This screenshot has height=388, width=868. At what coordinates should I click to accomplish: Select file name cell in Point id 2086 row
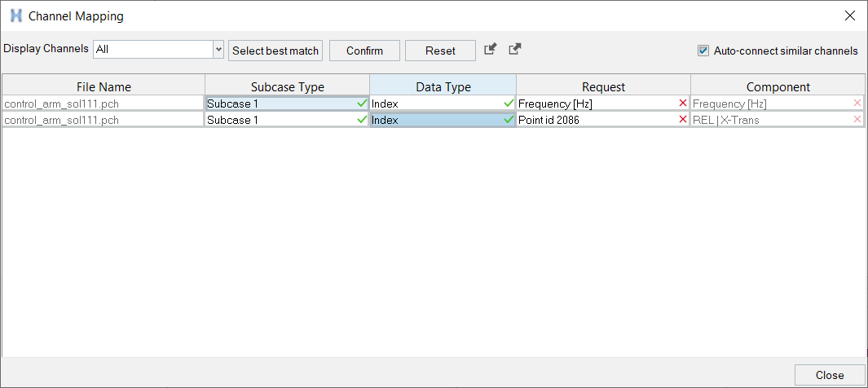coord(104,120)
